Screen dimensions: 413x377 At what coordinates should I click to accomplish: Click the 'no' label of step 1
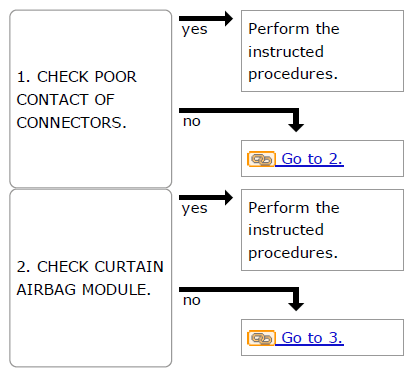192,121
